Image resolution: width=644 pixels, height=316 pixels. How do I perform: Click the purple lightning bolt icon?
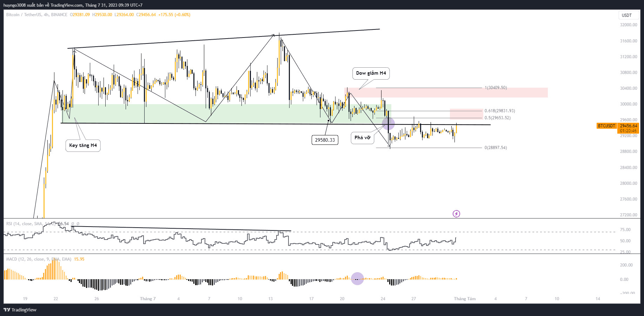click(456, 214)
